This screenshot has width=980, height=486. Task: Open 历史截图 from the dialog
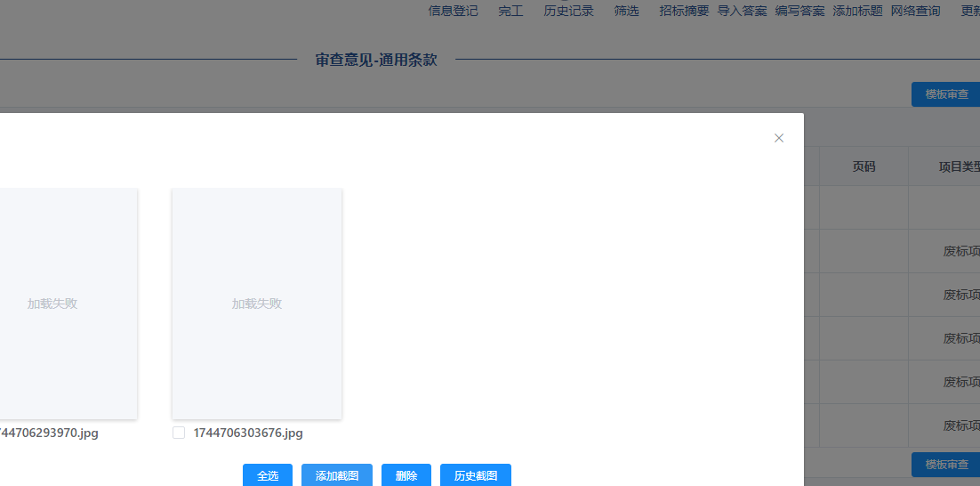pyautogui.click(x=476, y=475)
